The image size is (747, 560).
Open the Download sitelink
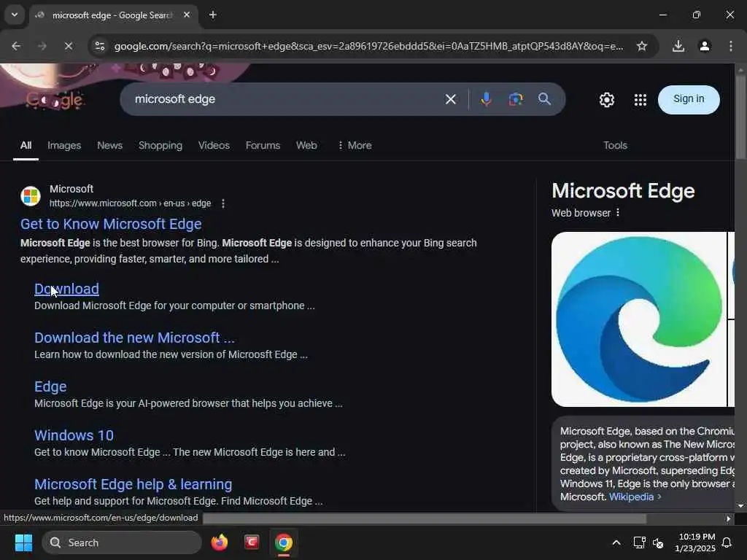click(x=66, y=289)
